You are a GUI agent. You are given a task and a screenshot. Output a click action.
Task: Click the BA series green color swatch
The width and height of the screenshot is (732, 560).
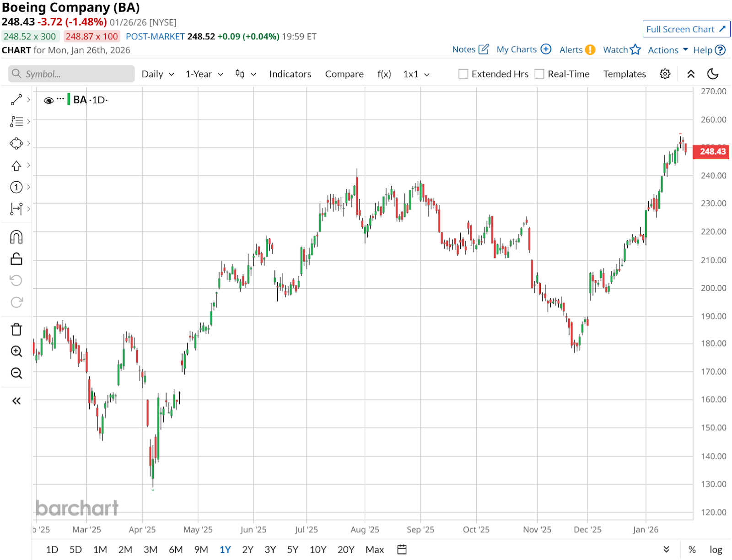pos(69,99)
